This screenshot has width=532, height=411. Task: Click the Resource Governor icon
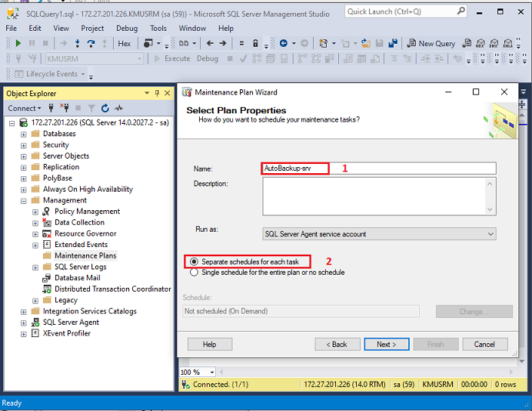click(x=47, y=233)
